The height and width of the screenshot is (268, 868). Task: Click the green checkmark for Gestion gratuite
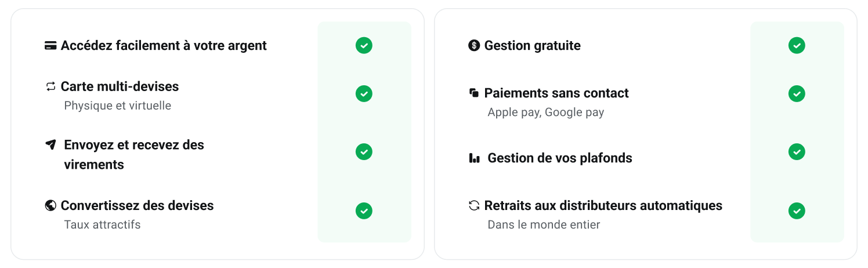click(797, 45)
